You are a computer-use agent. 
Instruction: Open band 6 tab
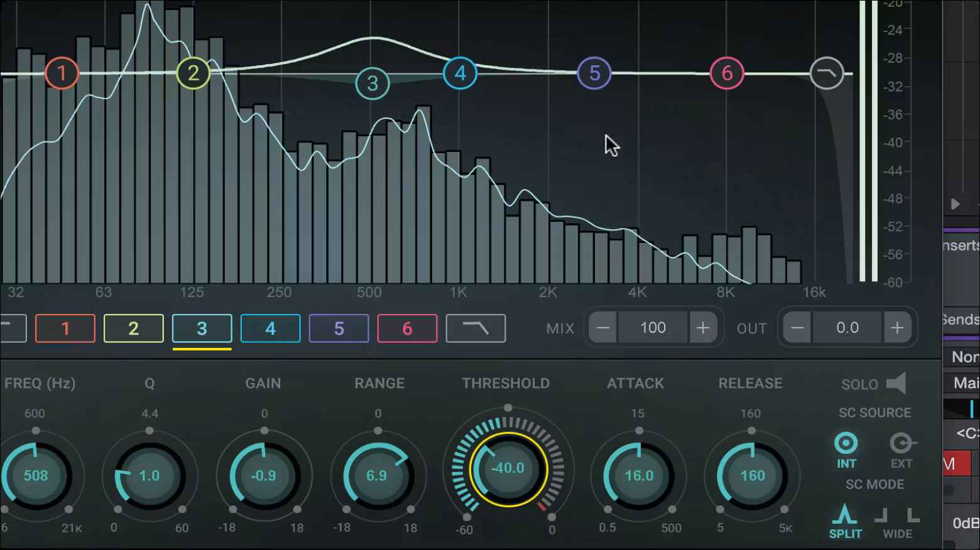click(407, 328)
